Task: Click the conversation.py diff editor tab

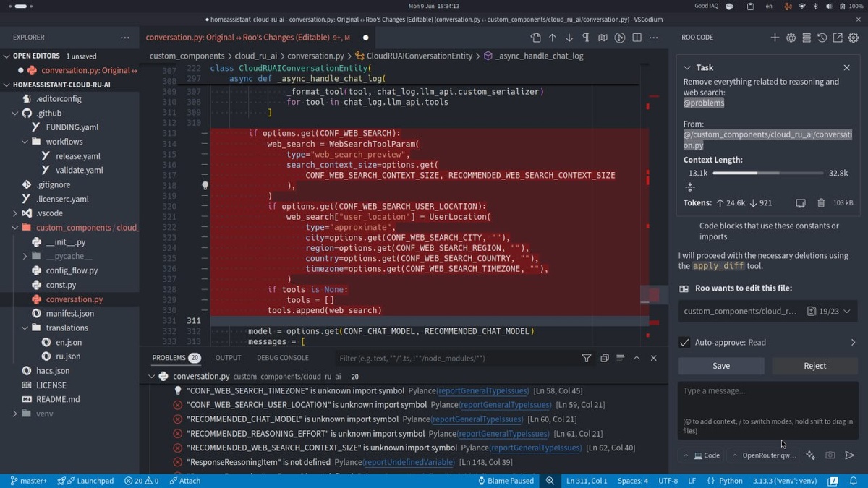Action: click(258, 38)
